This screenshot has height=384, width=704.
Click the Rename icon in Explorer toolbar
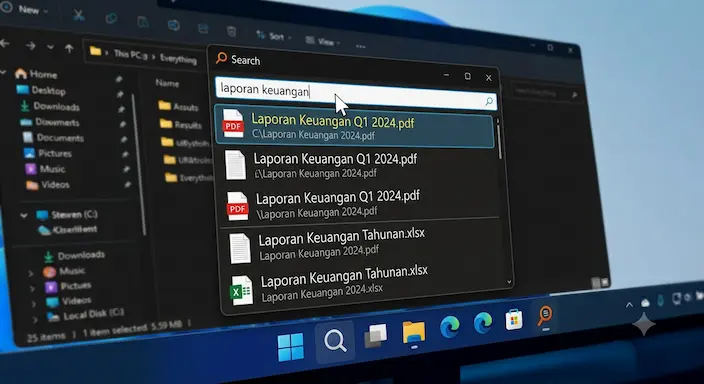173,25
